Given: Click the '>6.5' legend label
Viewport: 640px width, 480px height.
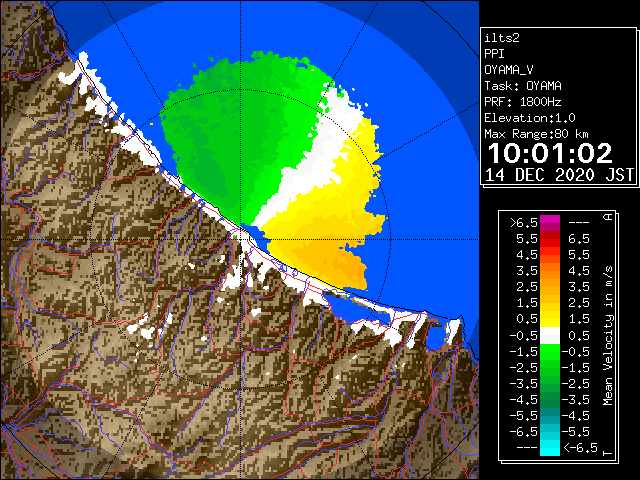Looking at the screenshot, I should click(524, 223).
